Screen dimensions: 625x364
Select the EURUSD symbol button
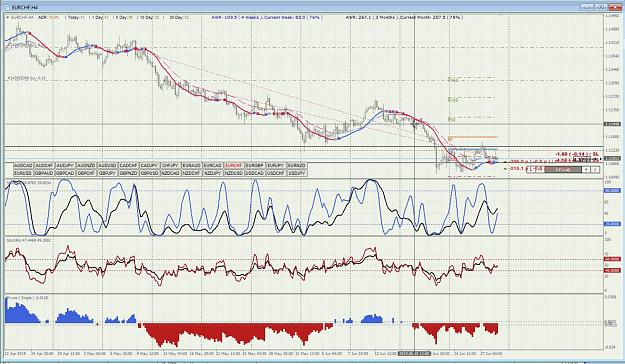click(24, 173)
